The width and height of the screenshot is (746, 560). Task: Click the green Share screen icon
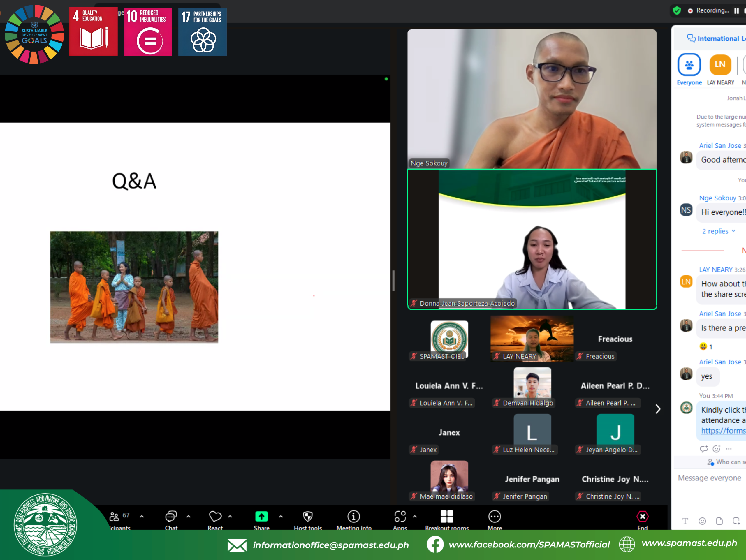(261, 517)
